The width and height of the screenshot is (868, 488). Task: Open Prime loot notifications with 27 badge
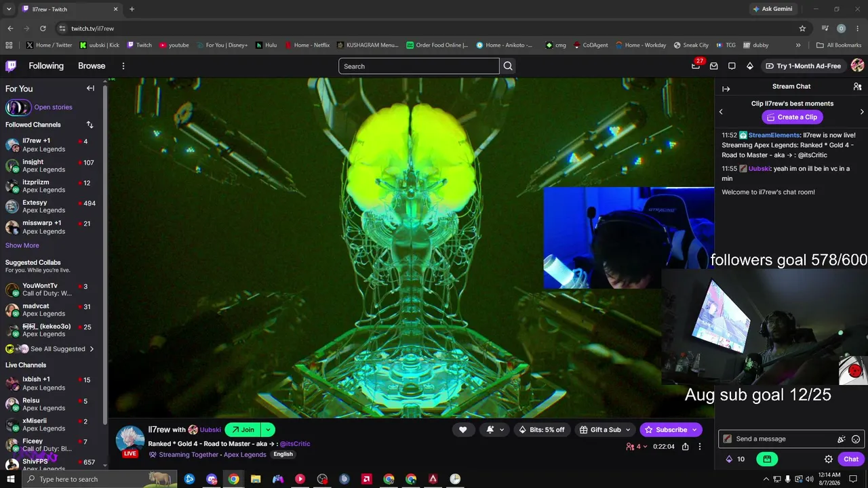coord(696,66)
